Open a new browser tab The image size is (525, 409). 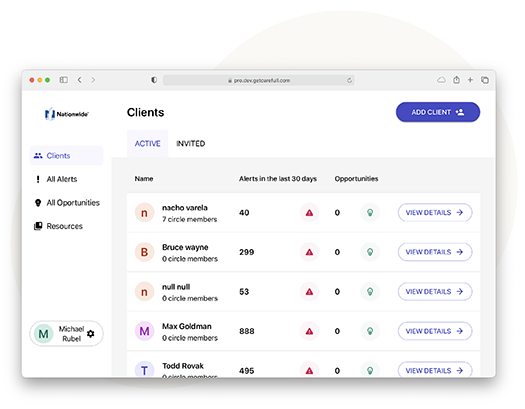click(x=470, y=80)
